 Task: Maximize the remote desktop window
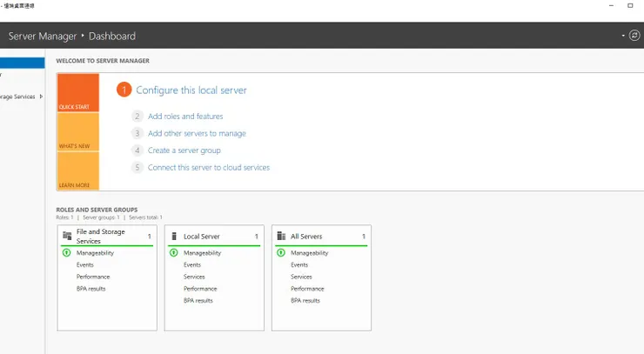click(630, 5)
